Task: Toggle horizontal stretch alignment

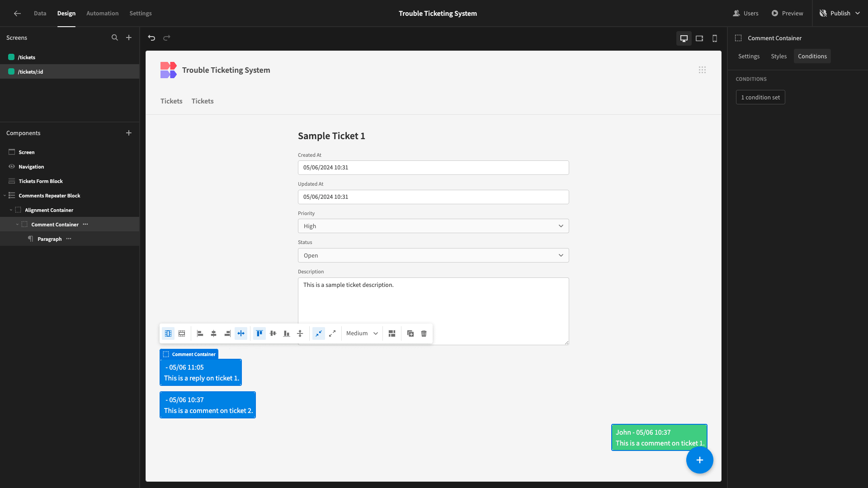Action: tap(241, 333)
